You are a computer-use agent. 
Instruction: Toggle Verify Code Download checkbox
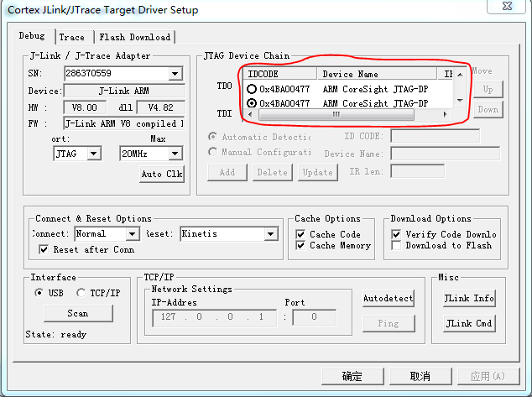(396, 234)
